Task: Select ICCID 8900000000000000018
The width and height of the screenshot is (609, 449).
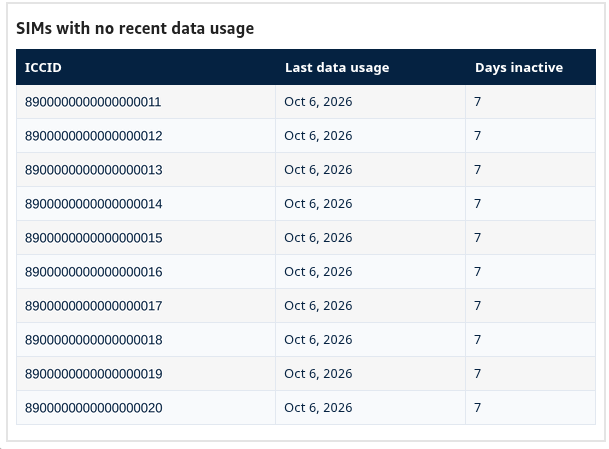Action: pos(94,340)
